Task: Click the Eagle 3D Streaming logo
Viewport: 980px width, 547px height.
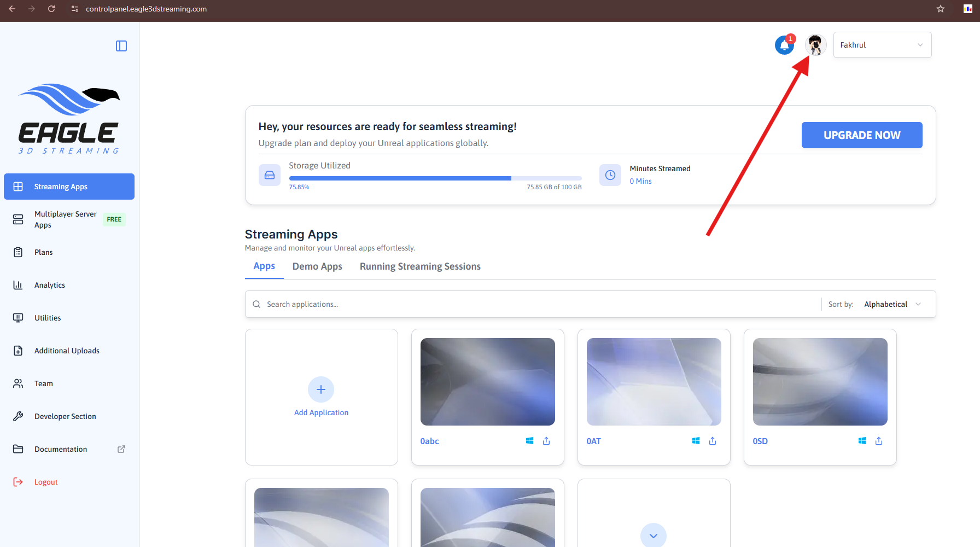Action: click(x=69, y=119)
